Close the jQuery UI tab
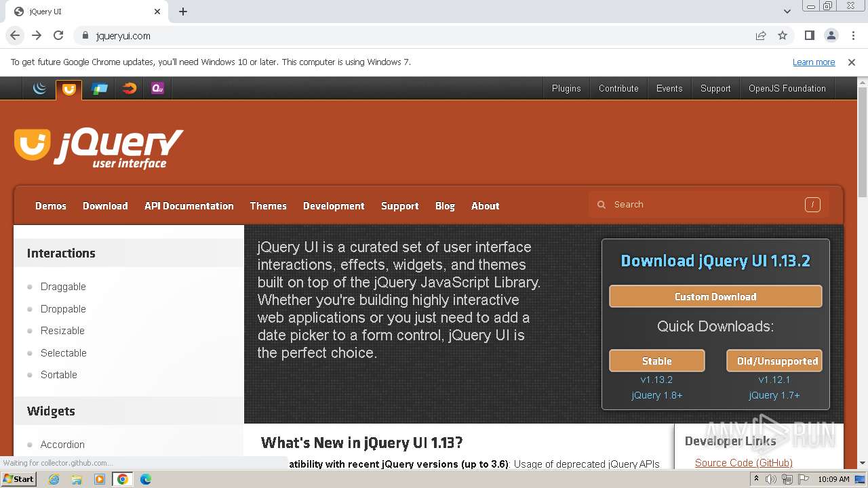The height and width of the screenshot is (488, 868). 157,12
